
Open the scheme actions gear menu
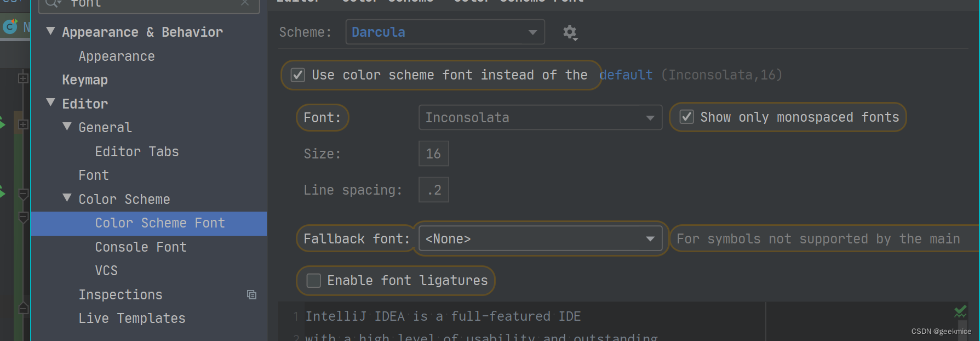point(570,33)
